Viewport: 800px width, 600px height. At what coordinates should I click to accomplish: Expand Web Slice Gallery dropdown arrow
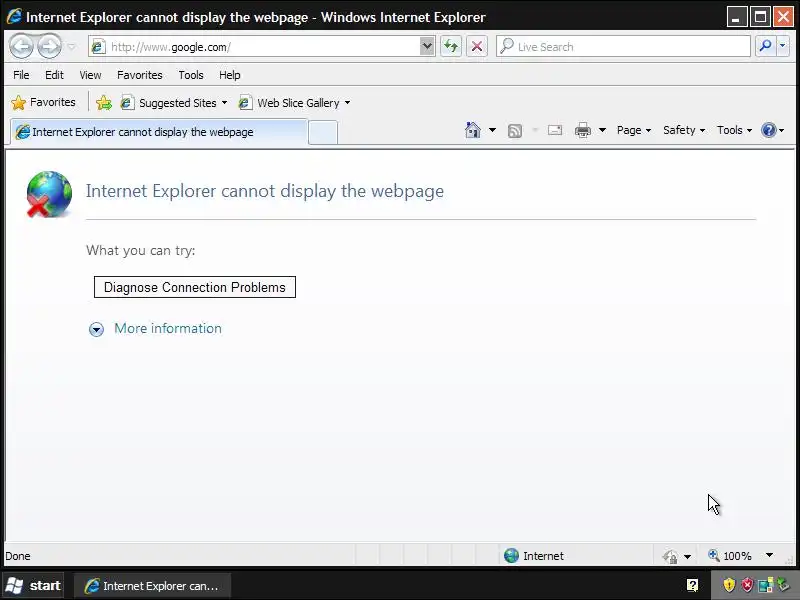point(347,103)
